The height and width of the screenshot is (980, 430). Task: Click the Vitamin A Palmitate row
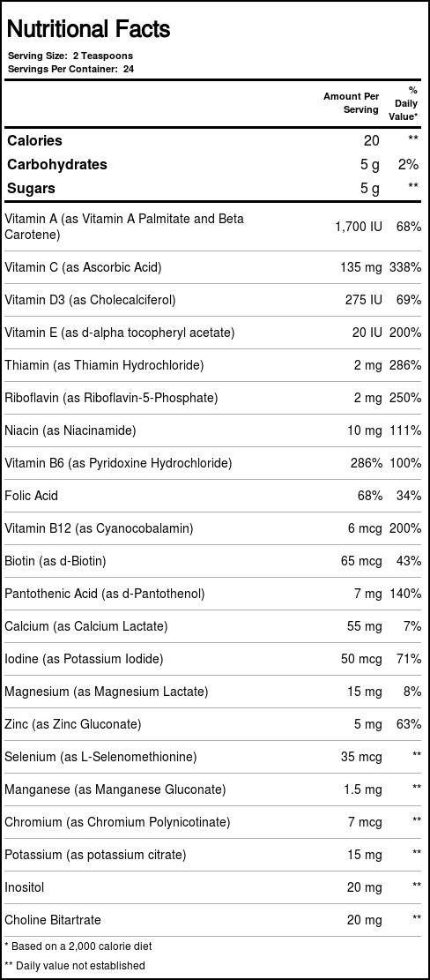click(215, 227)
